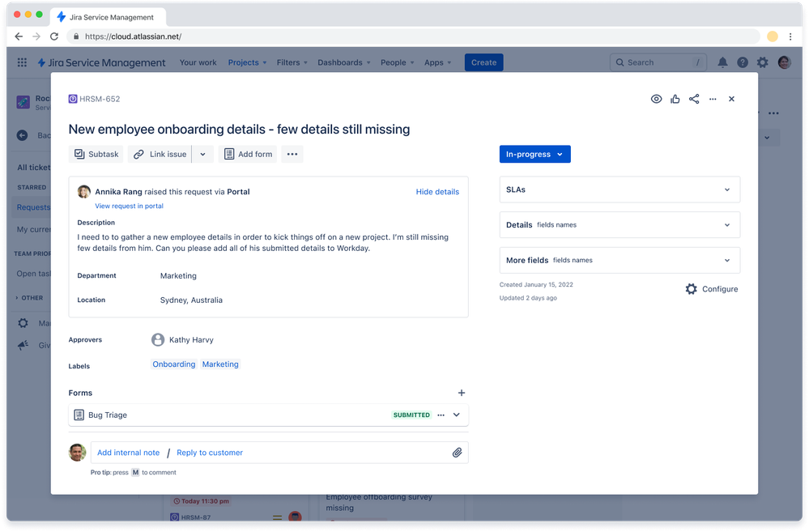
Task: Click Kathy Harvy approver avatar
Action: (158, 339)
